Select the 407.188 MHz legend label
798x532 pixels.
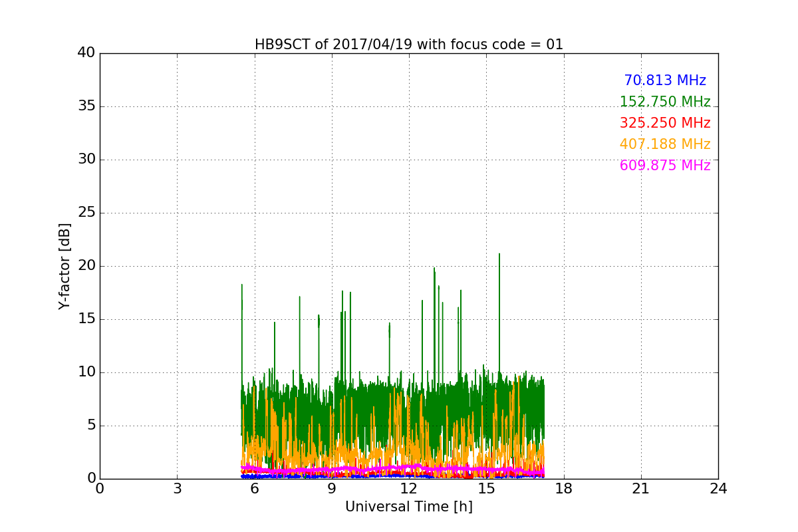click(665, 144)
